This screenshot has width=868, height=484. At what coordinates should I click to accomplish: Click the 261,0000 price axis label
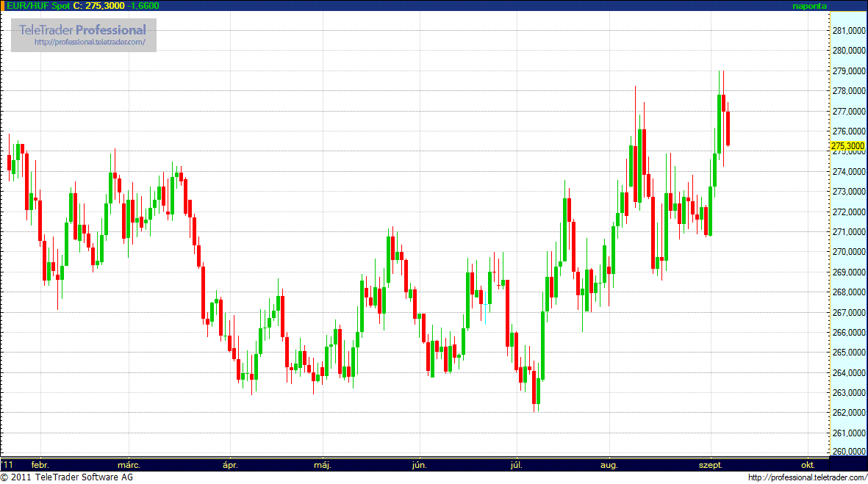(849, 433)
